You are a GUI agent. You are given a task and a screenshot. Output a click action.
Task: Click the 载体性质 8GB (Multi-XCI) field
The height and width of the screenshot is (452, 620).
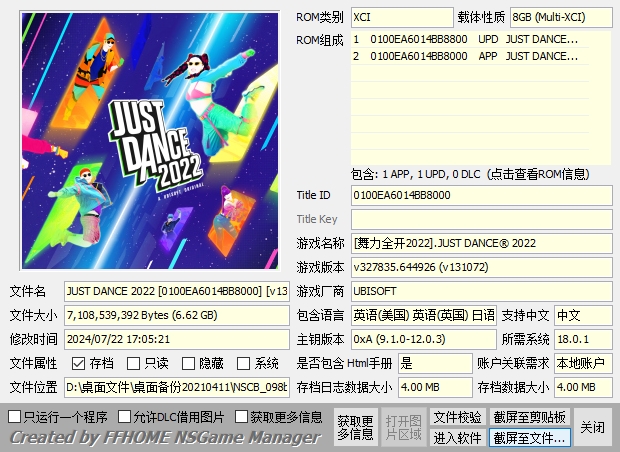pos(561,17)
